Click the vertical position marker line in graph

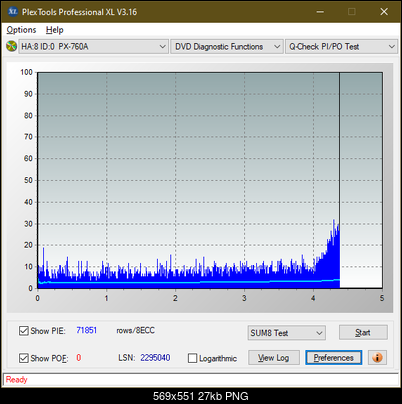point(339,180)
